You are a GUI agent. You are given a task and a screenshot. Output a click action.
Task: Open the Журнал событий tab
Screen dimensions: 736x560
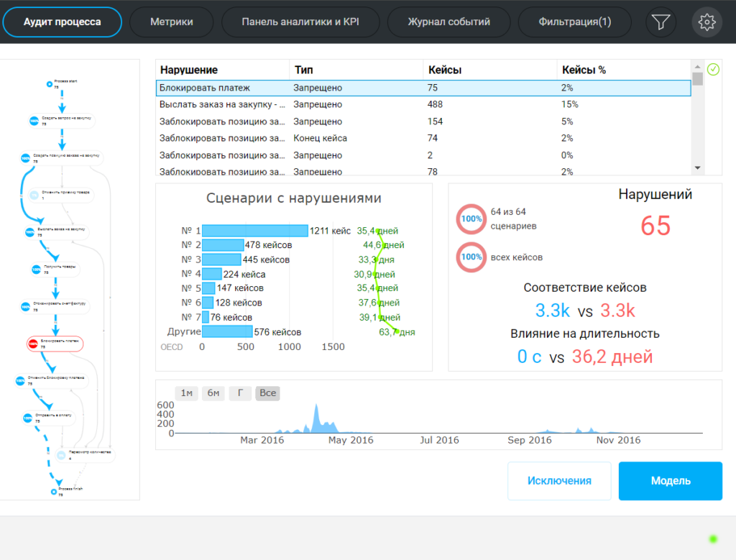tap(448, 22)
